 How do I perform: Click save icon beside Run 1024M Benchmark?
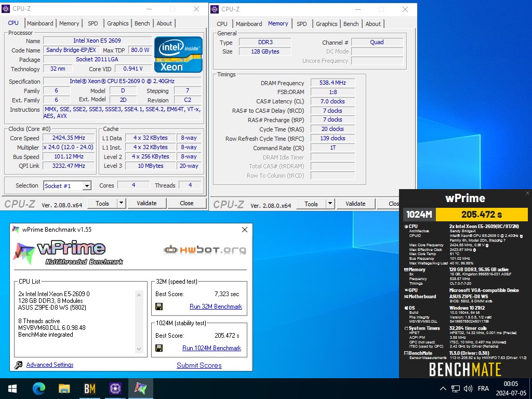[159, 348]
